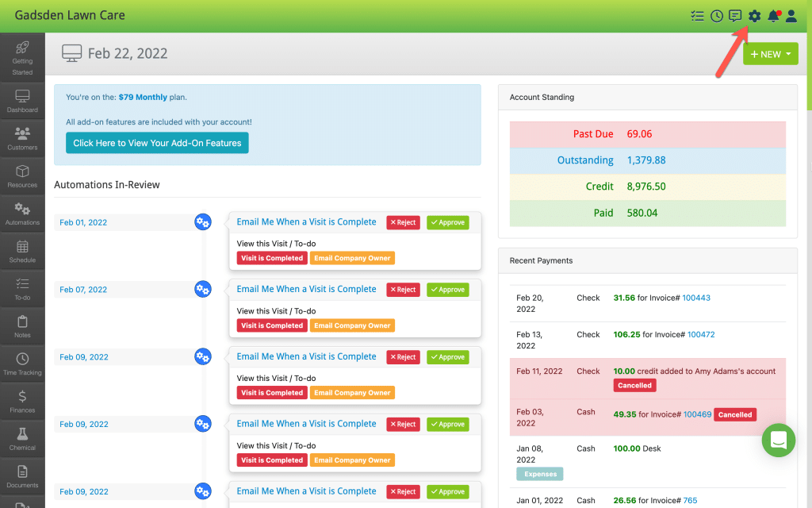Reject the Feb 07, 2022 automation
The width and height of the screenshot is (812, 508).
pyautogui.click(x=403, y=291)
